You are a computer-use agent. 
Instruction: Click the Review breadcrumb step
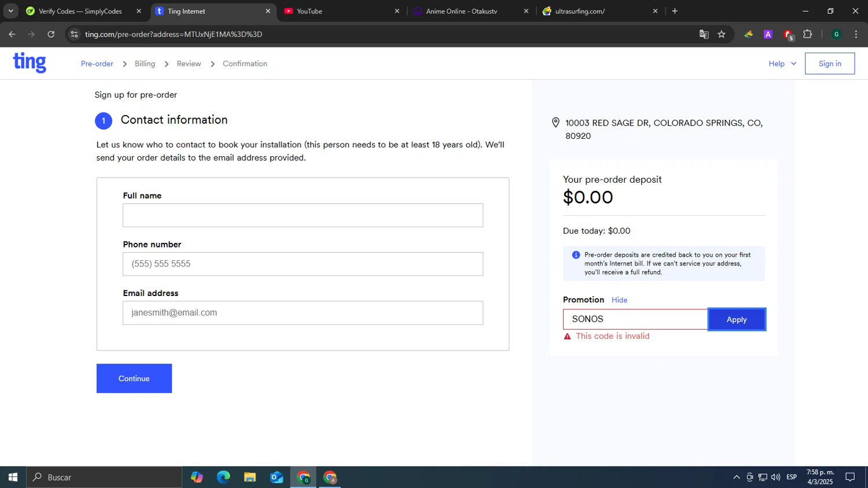[189, 64]
